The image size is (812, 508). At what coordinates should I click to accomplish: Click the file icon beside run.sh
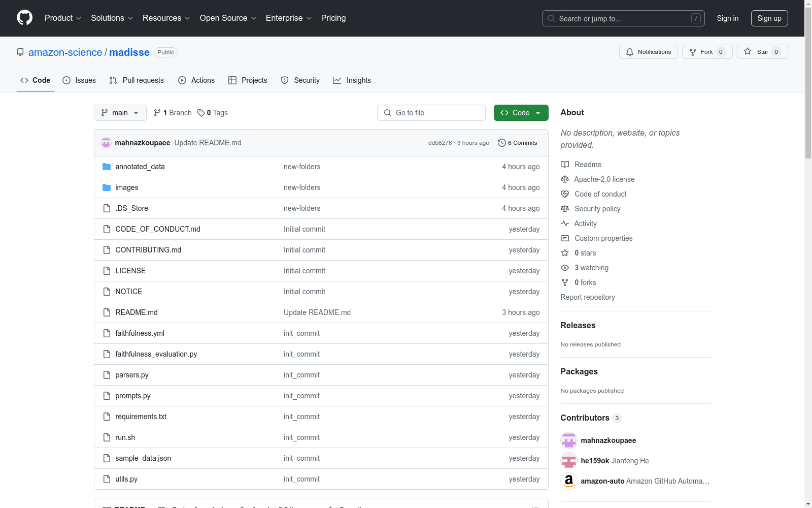[107, 437]
